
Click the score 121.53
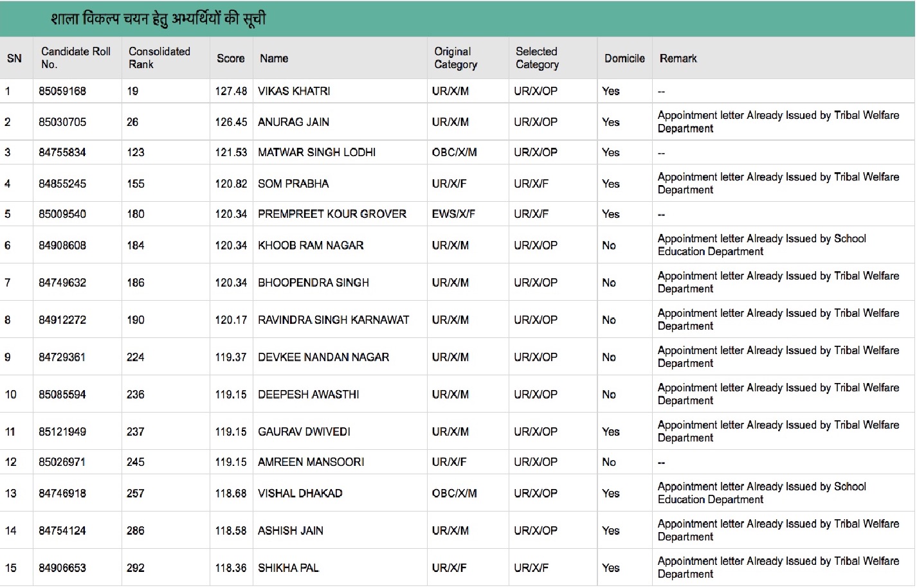coord(231,152)
